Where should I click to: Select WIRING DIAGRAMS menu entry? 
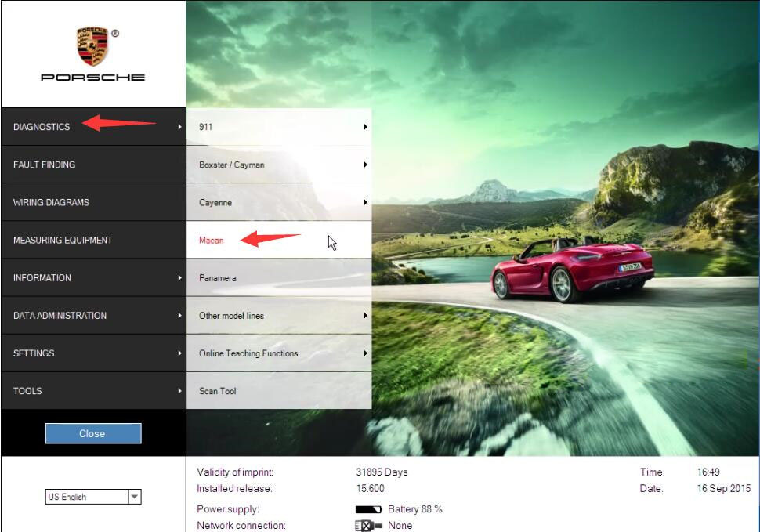(93, 202)
